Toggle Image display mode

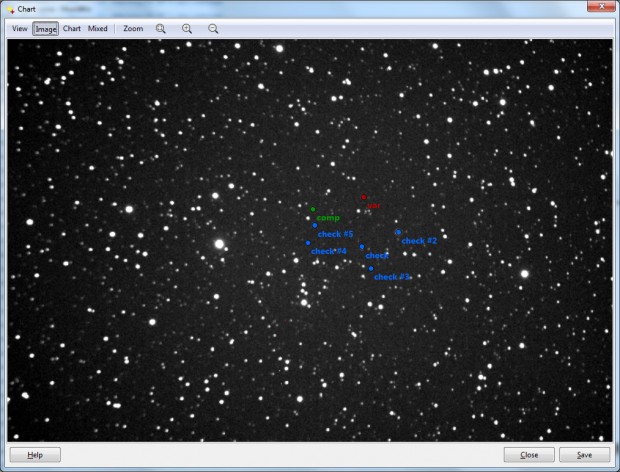pos(45,29)
